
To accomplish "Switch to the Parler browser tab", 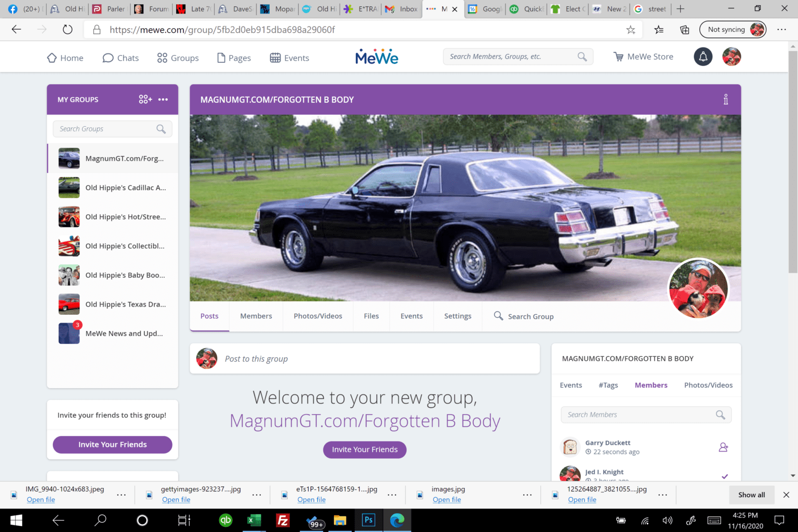I will point(110,9).
